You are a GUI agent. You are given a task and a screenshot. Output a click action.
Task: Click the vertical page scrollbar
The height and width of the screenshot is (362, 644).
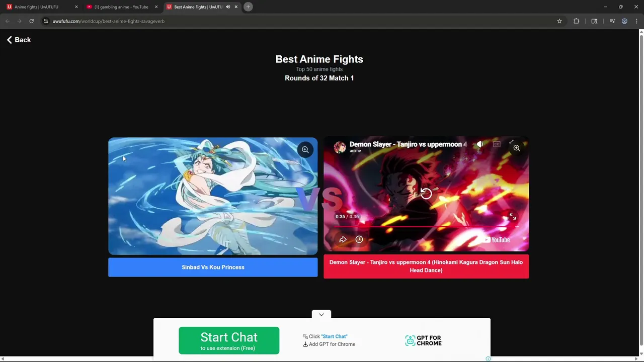tap(641, 191)
